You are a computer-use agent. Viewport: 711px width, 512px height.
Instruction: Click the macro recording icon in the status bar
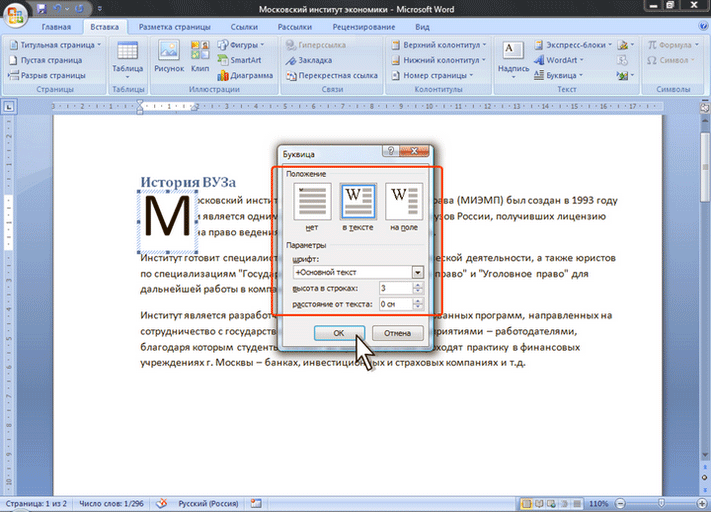tap(256, 503)
